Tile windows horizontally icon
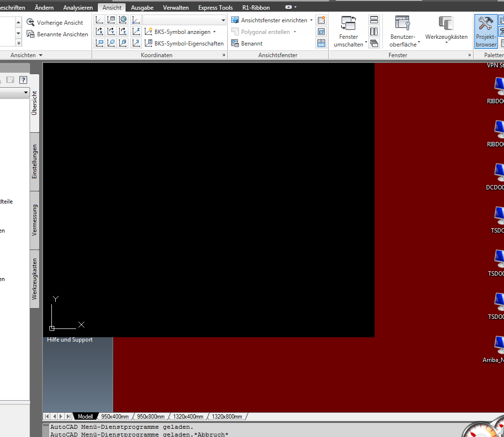 click(374, 20)
